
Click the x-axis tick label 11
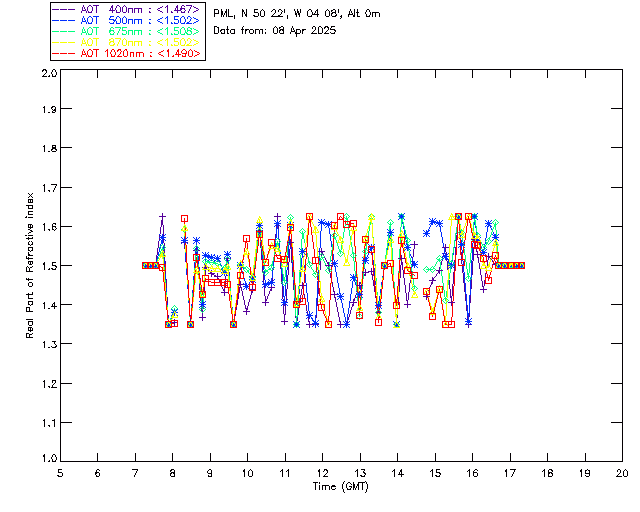click(x=285, y=473)
